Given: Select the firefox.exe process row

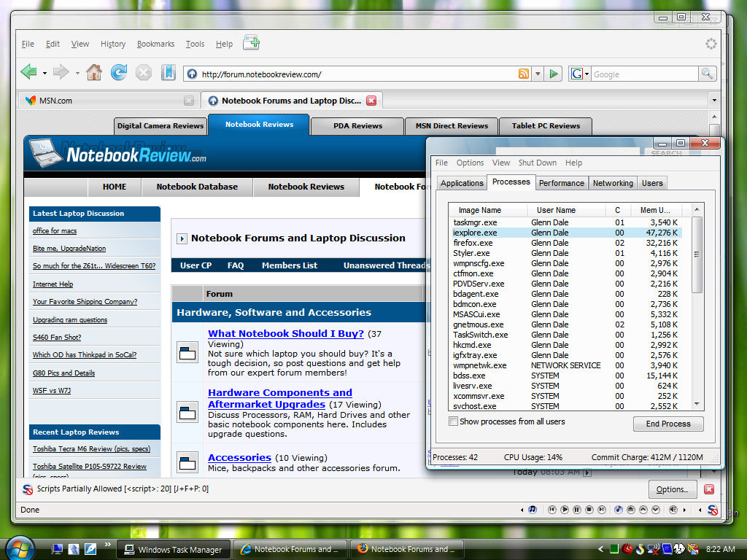Looking at the screenshot, I should point(565,243).
